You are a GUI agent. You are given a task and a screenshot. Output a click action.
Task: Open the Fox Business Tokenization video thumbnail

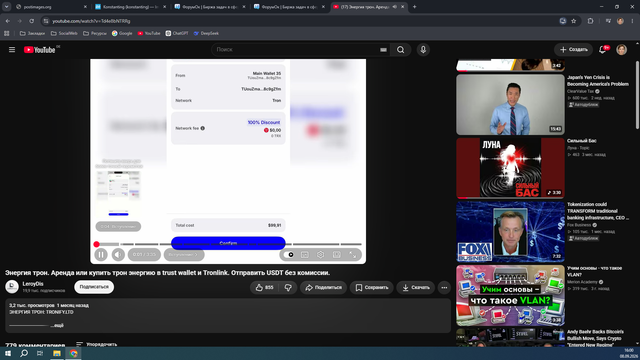coord(510,231)
